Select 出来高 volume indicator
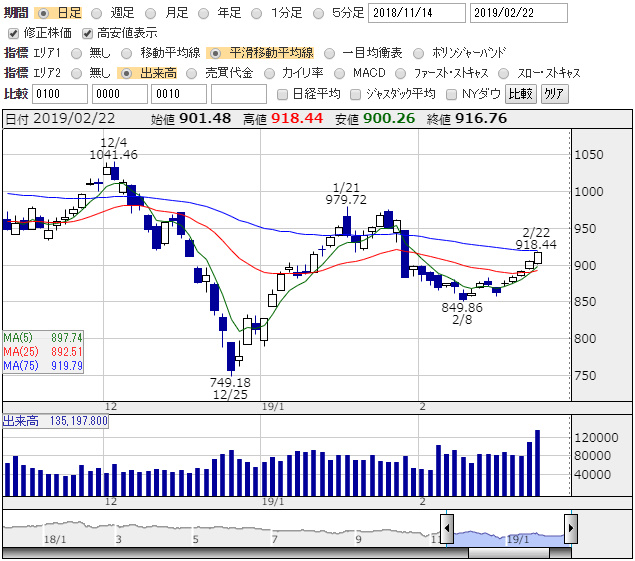This screenshot has width=635, height=561. pyautogui.click(x=127, y=73)
